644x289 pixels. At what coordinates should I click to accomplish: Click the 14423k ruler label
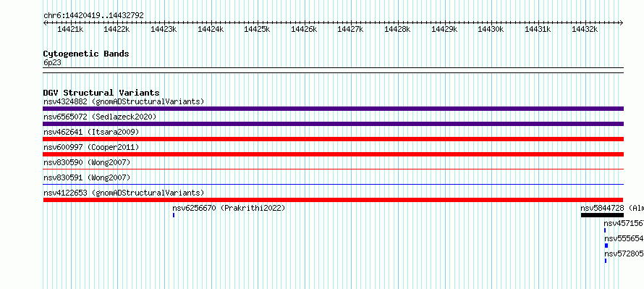[164, 29]
